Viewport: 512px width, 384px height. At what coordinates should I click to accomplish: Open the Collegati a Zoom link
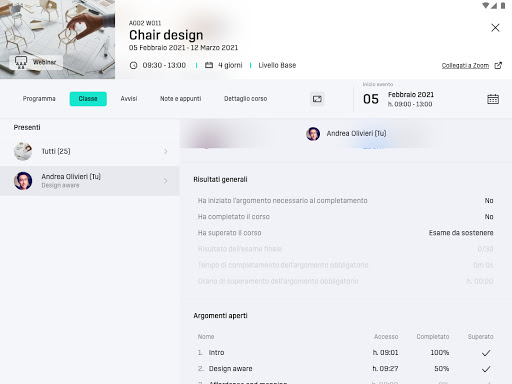(465, 66)
